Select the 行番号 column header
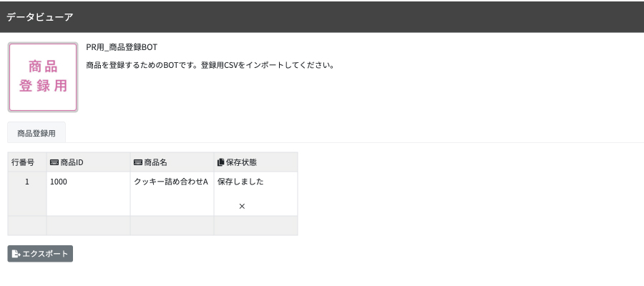 click(x=27, y=162)
